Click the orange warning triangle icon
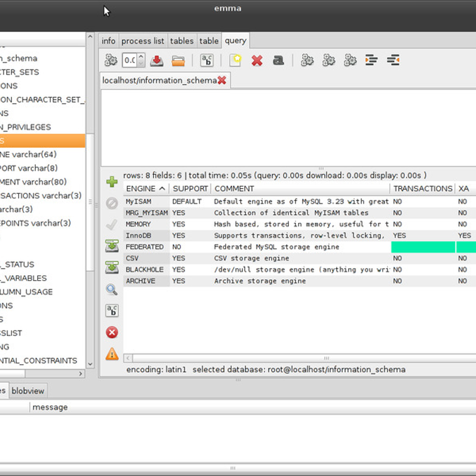 pyautogui.click(x=112, y=354)
